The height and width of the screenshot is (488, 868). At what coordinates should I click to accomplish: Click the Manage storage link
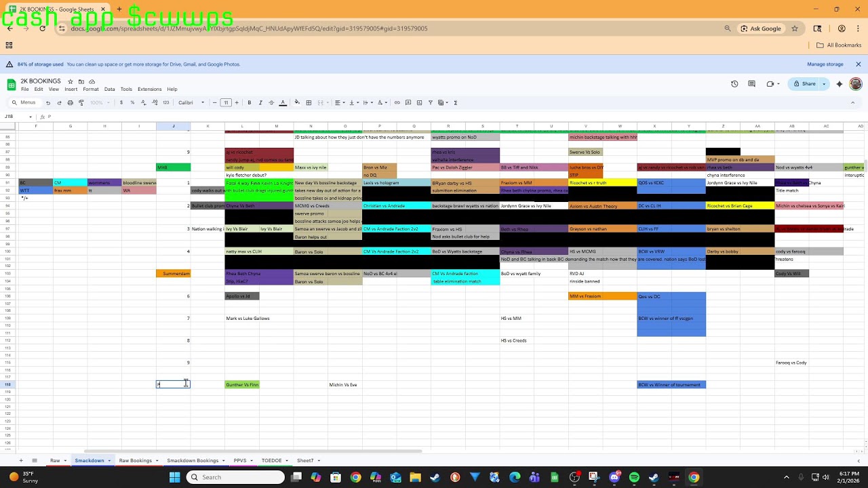click(x=825, y=64)
